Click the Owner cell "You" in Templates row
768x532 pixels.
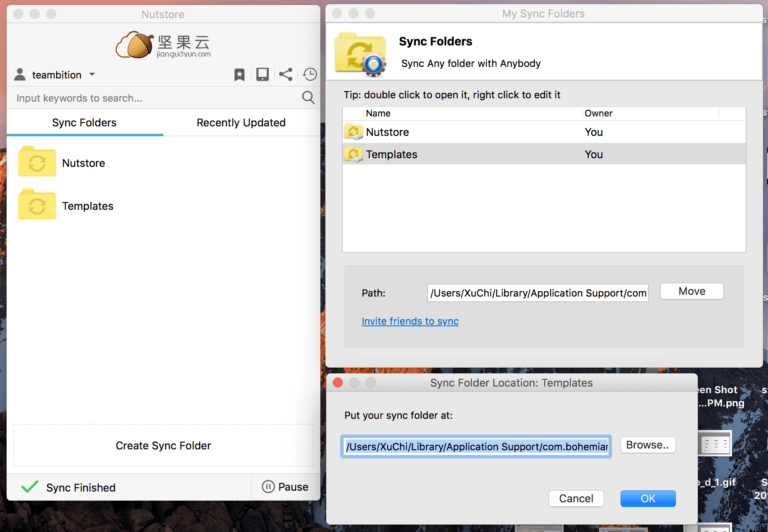594,154
